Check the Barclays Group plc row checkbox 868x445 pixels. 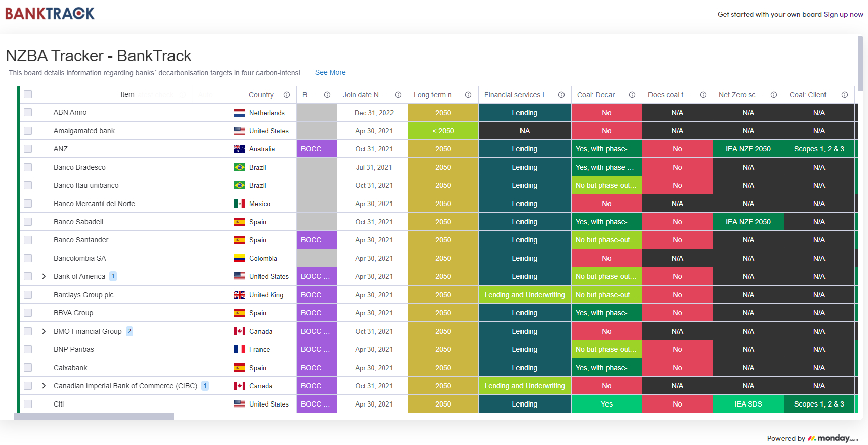coord(28,295)
